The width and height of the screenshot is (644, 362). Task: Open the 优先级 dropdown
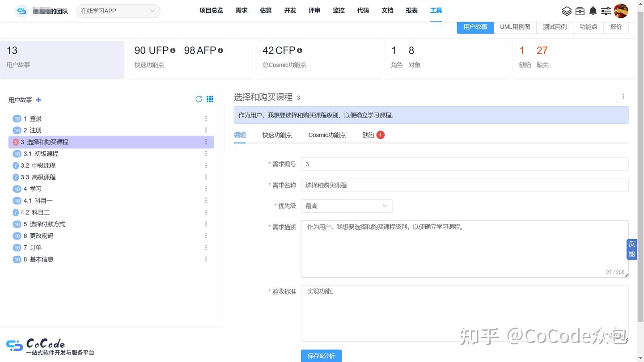click(x=347, y=206)
